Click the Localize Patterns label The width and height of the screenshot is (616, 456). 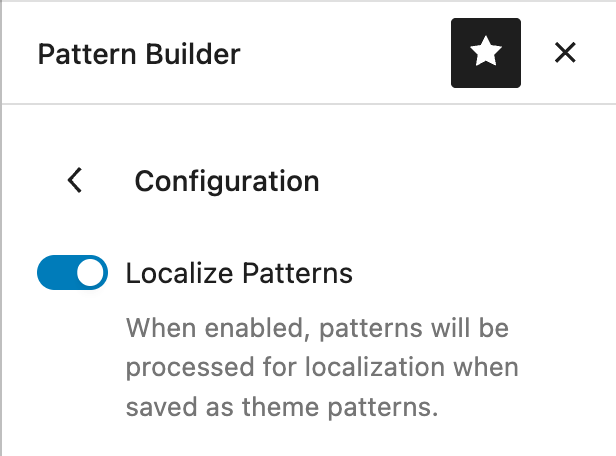239,273
